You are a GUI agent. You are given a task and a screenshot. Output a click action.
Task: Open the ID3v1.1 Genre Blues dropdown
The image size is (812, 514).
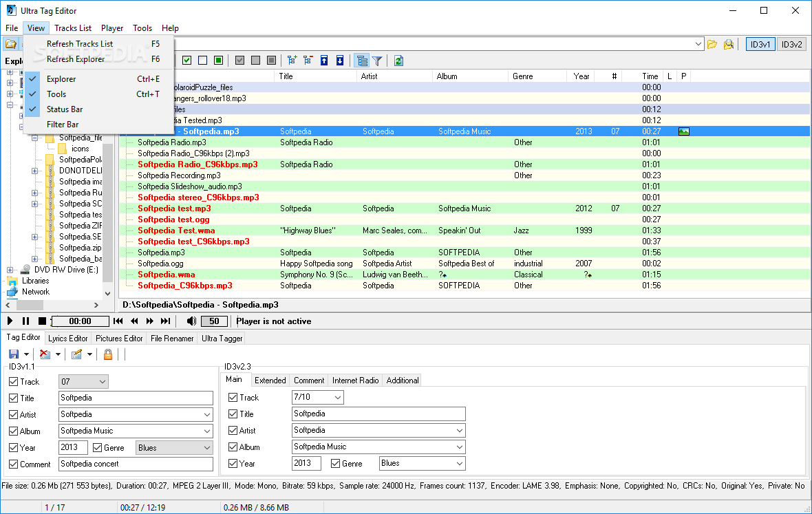(x=207, y=448)
